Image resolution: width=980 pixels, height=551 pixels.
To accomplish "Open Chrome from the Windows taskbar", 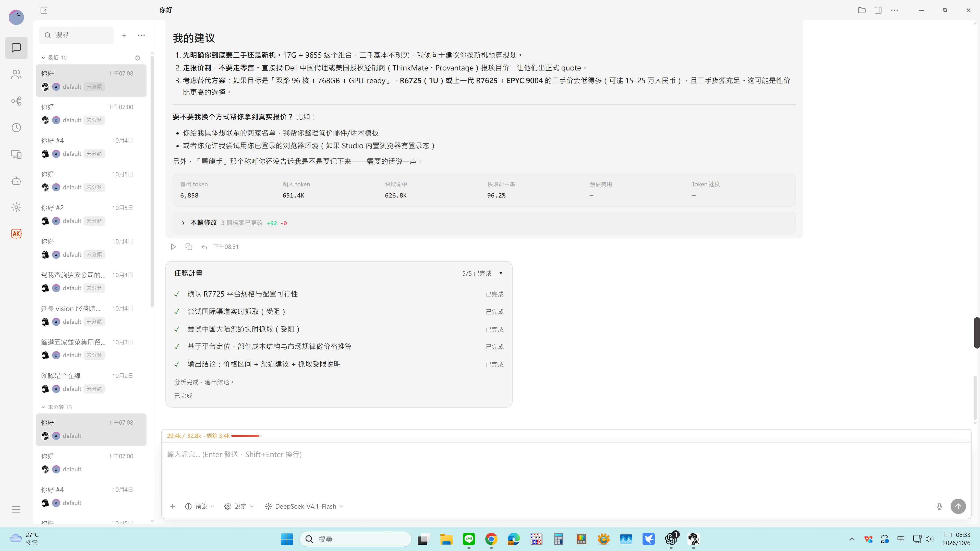I will pyautogui.click(x=491, y=539).
